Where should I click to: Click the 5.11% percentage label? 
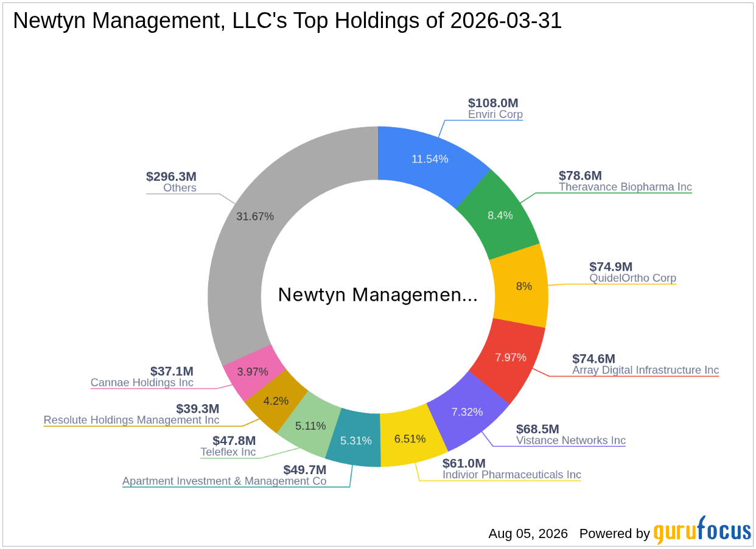coord(310,425)
